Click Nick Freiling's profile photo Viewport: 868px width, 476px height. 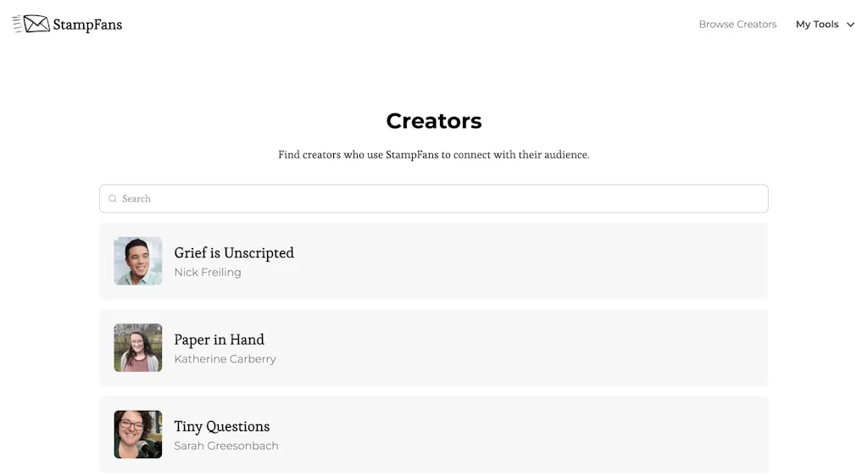(138, 261)
